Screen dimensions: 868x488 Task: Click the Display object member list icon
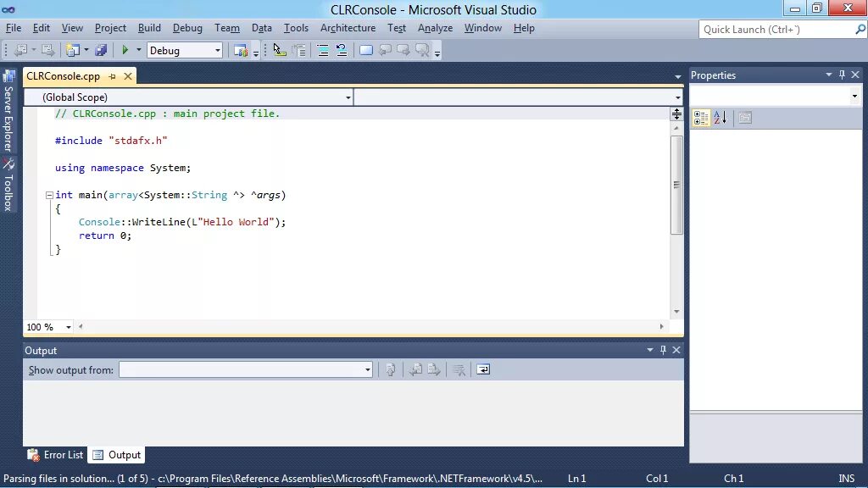coord(280,50)
